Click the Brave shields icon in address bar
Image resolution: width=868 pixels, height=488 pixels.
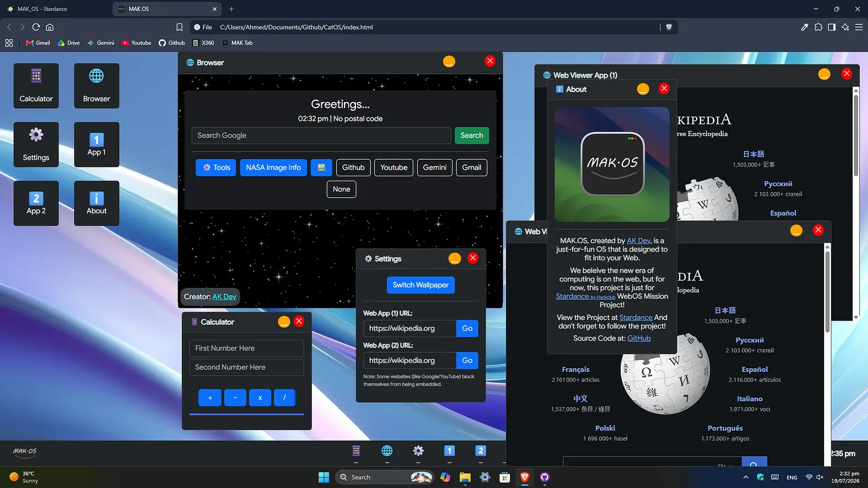click(669, 27)
